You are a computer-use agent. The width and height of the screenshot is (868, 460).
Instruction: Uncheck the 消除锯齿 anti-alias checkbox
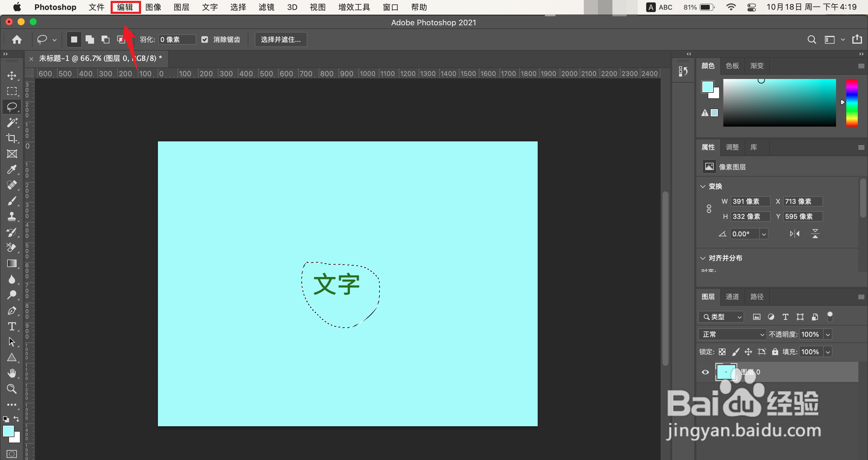pos(205,39)
